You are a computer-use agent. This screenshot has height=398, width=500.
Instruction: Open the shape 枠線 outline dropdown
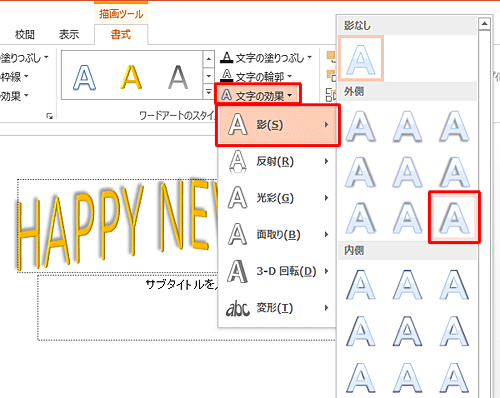(x=14, y=77)
